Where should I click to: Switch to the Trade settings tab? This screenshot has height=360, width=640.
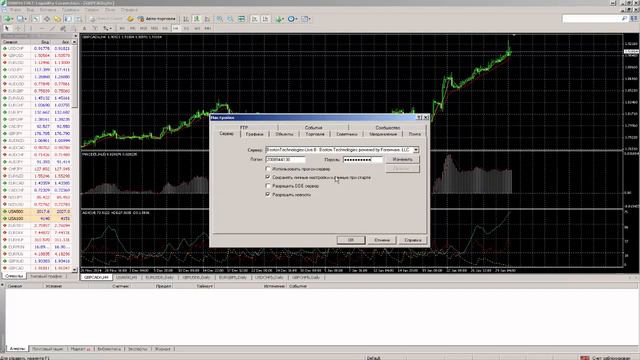point(315,134)
